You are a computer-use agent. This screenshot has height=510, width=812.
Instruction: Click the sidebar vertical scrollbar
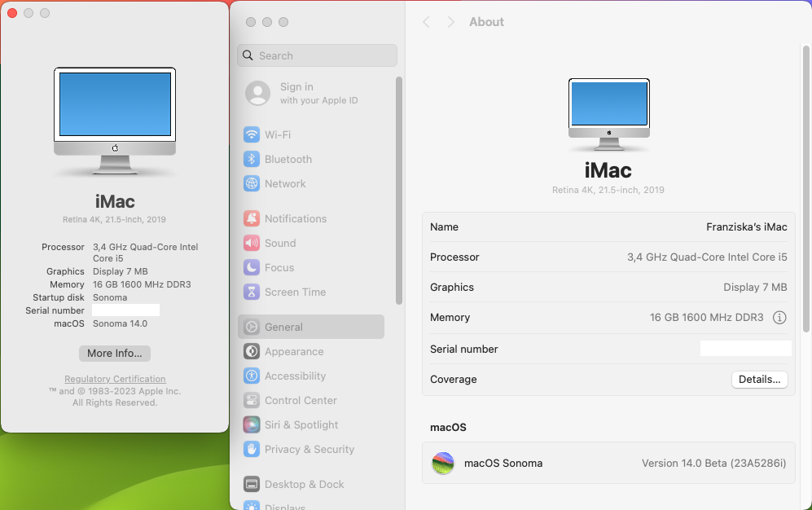tap(399, 191)
